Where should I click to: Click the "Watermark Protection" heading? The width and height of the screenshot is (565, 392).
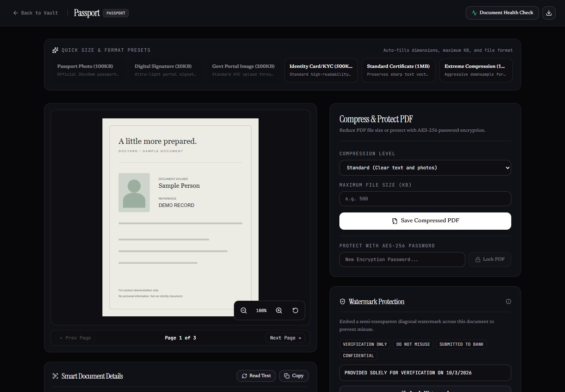[x=376, y=302]
